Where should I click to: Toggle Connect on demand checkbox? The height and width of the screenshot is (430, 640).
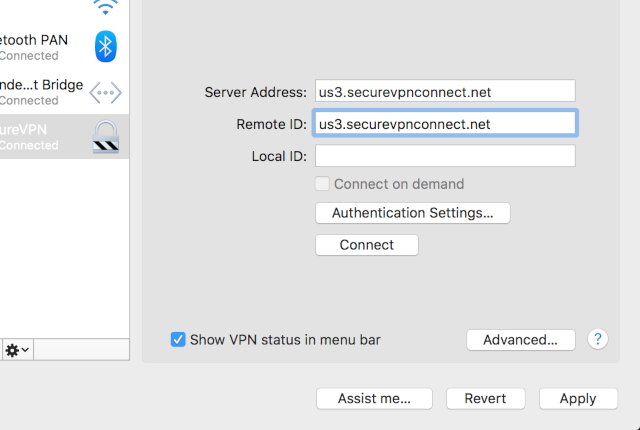coord(322,184)
